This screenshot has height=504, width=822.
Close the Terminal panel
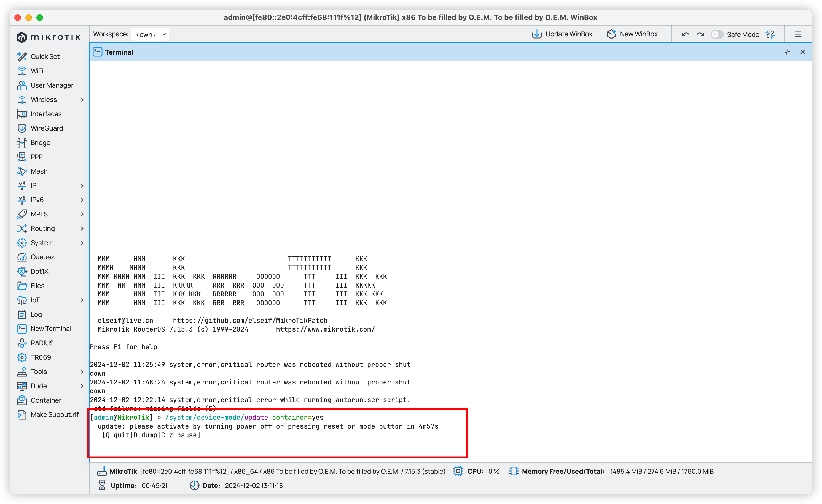(803, 52)
